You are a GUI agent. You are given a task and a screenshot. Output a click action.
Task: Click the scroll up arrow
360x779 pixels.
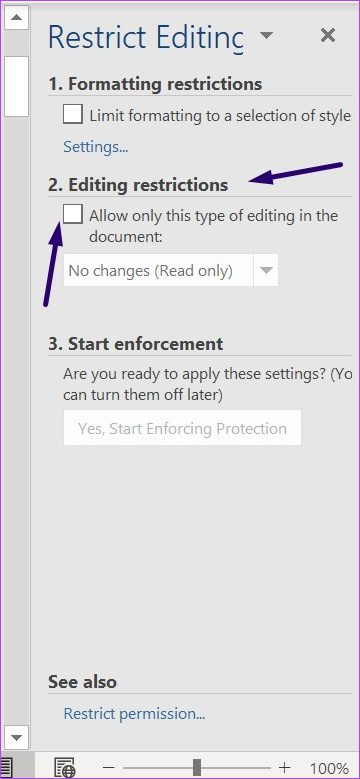[16, 18]
